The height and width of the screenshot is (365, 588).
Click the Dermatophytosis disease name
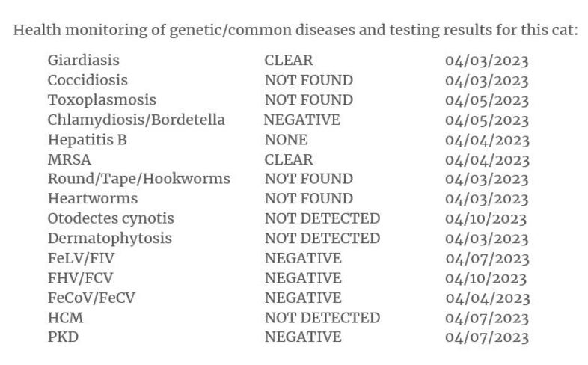click(x=109, y=239)
